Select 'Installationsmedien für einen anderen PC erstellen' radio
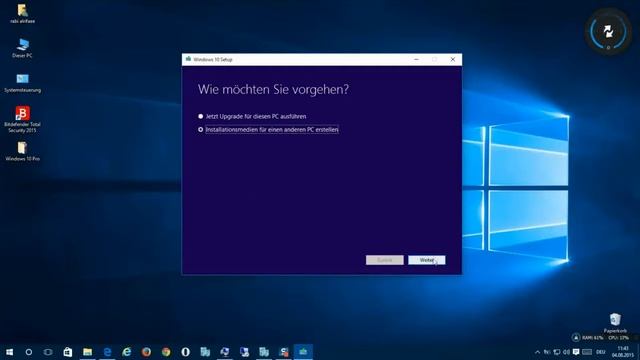The height and width of the screenshot is (360, 640). coord(200,129)
